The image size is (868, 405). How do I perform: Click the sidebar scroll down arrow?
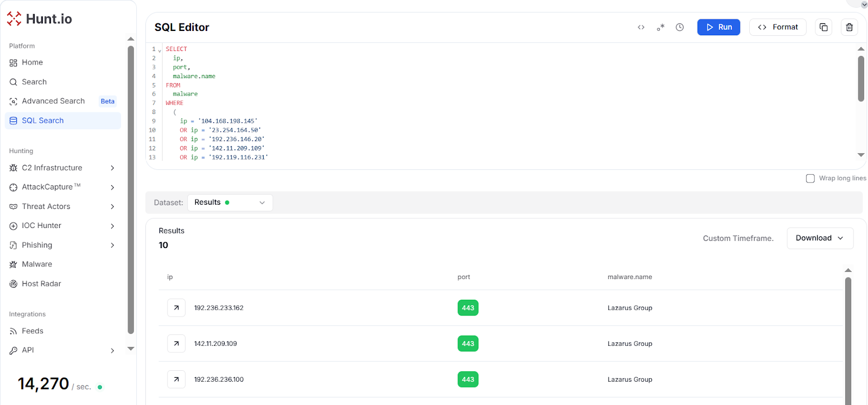pyautogui.click(x=131, y=349)
